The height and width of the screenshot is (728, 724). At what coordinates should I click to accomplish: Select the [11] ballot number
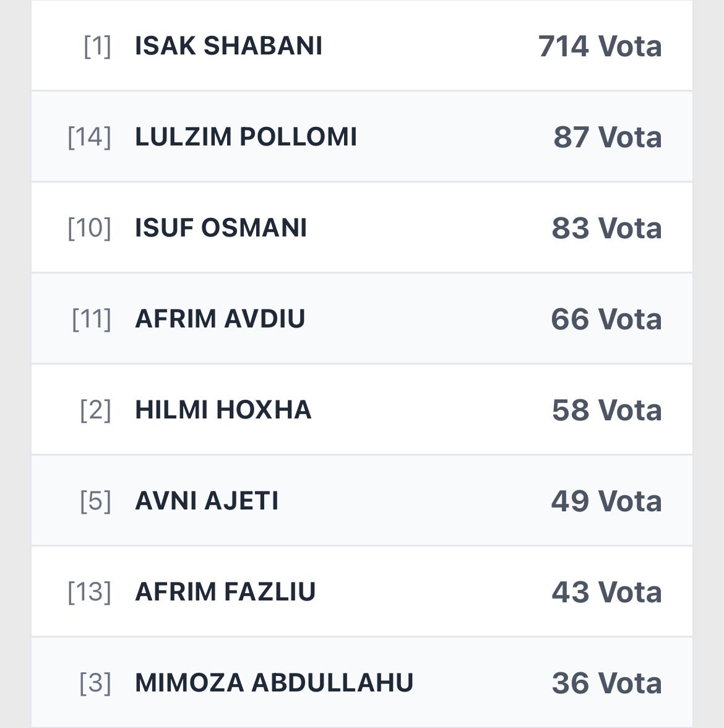coord(91,319)
